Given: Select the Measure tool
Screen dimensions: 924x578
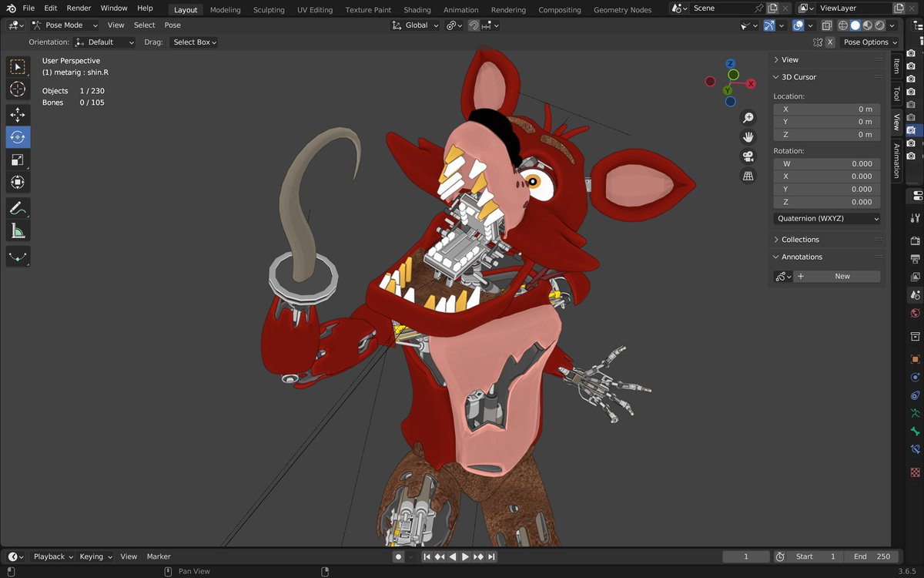Looking at the screenshot, I should coord(18,230).
